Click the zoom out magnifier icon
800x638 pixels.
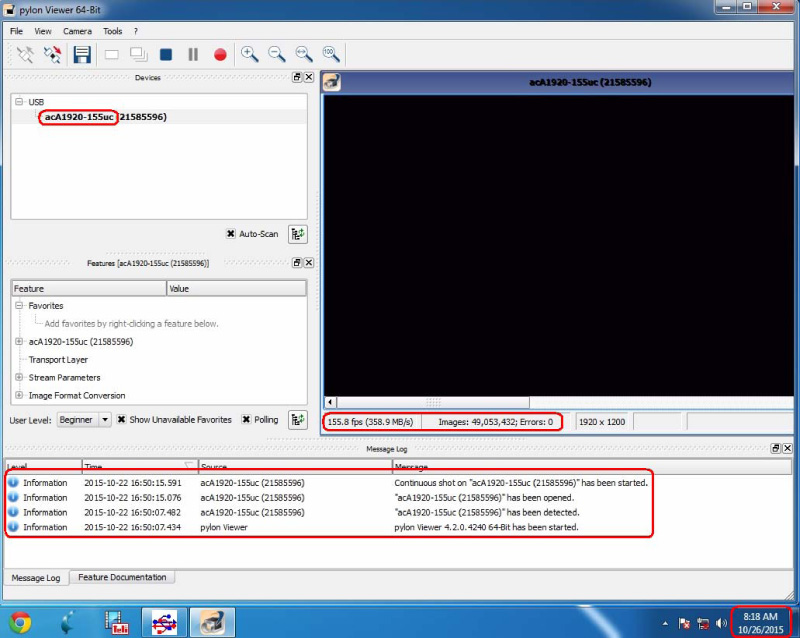point(277,54)
